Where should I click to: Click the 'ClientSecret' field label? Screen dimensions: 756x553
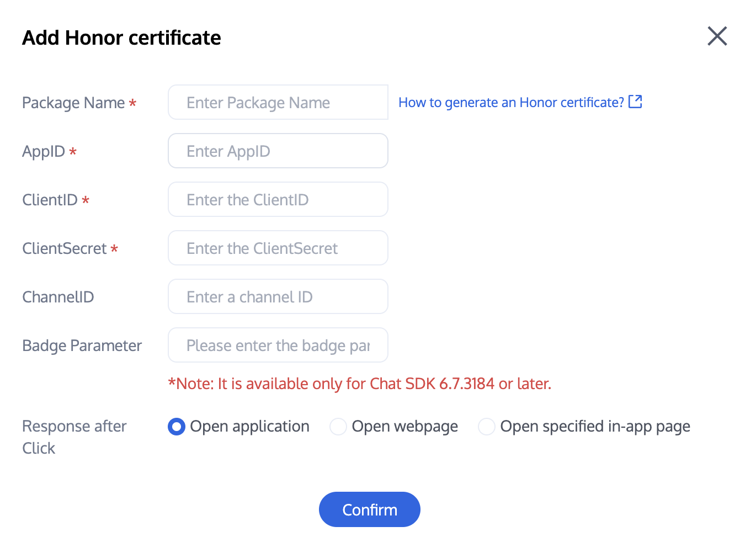tap(65, 249)
